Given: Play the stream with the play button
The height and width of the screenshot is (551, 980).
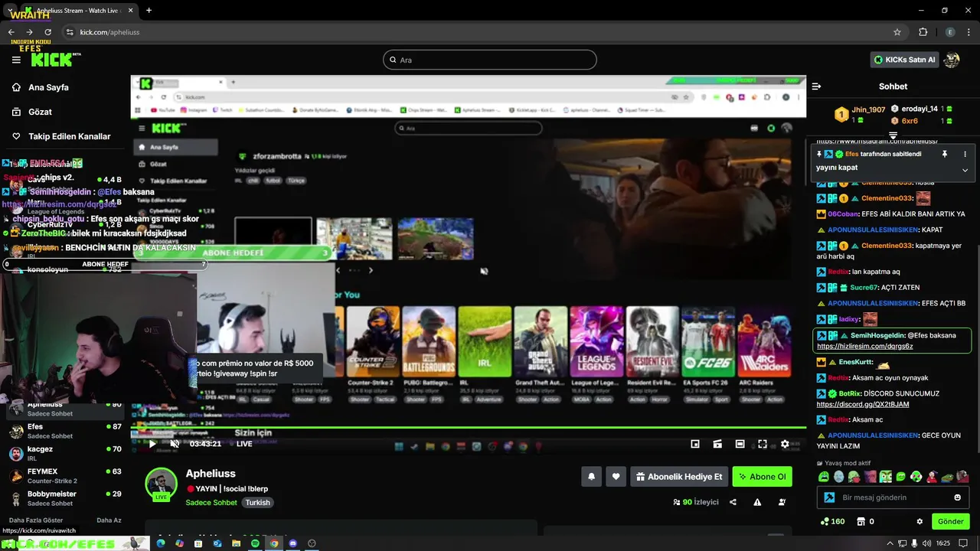Looking at the screenshot, I should click(152, 444).
